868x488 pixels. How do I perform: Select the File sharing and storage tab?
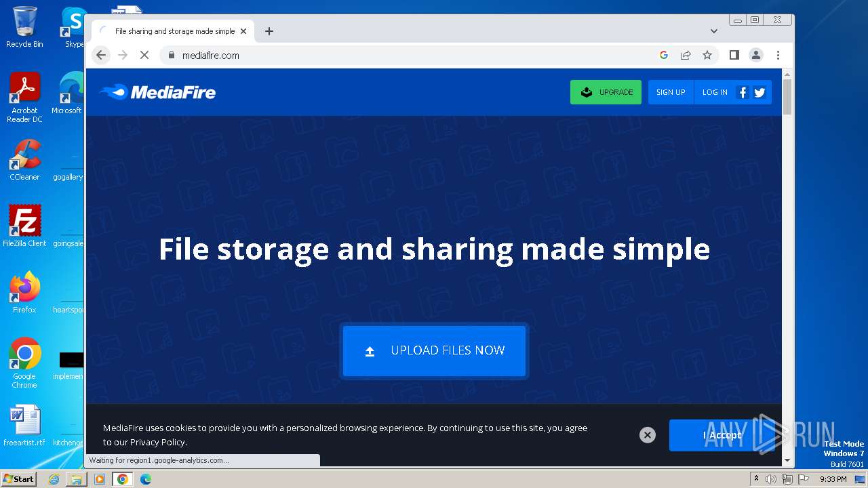point(173,31)
